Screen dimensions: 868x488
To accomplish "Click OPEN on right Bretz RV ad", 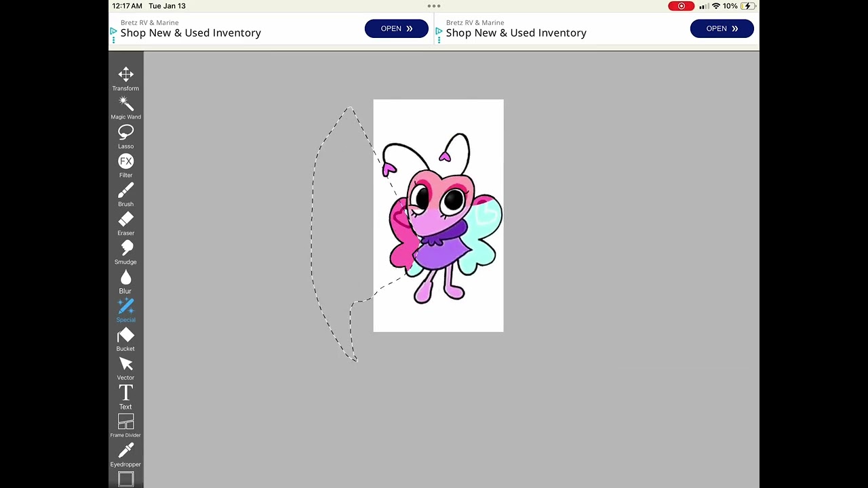I will [722, 28].
